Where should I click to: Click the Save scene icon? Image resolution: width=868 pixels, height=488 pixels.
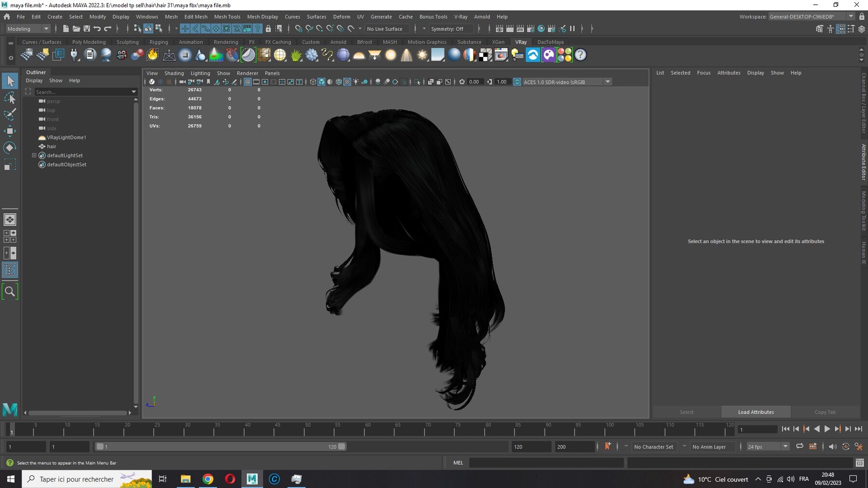coord(87,29)
